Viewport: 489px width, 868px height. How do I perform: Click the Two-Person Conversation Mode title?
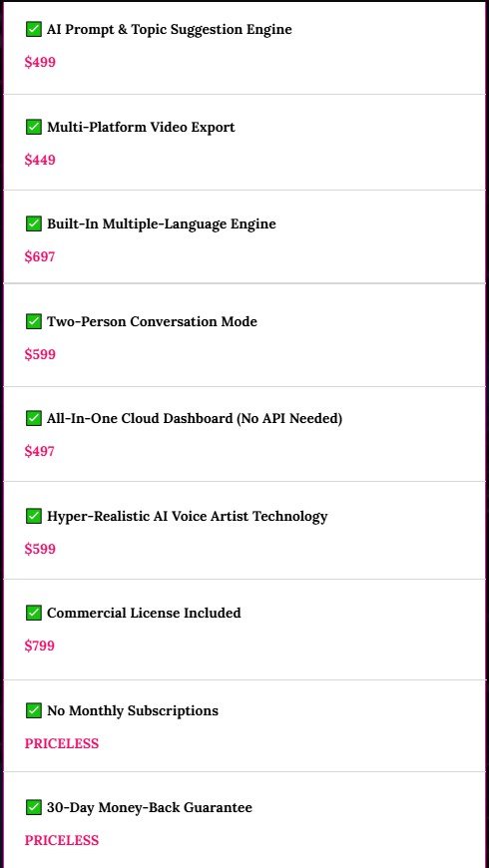[x=152, y=321]
